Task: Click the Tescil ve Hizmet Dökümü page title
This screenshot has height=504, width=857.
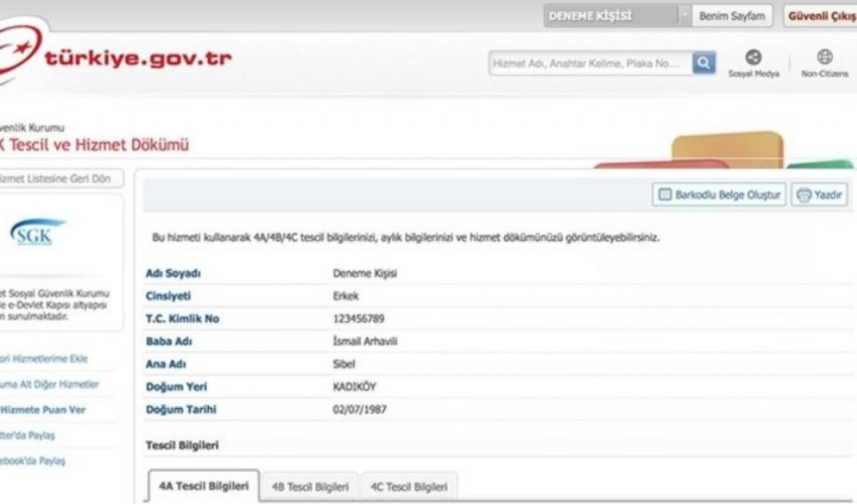Action: pyautogui.click(x=94, y=145)
